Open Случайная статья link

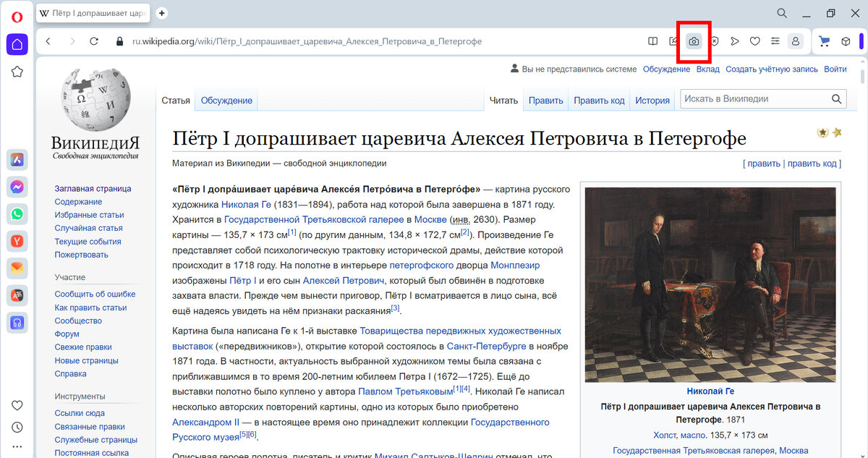[89, 229]
